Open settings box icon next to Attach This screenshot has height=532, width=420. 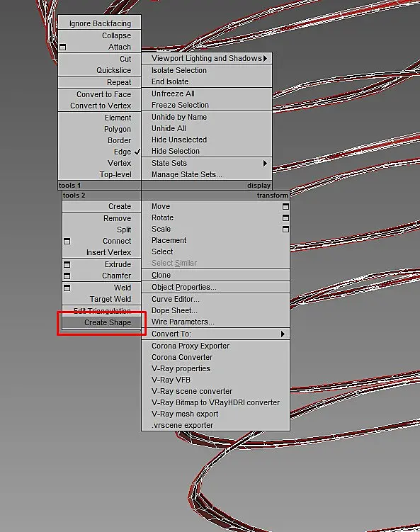coord(63,47)
